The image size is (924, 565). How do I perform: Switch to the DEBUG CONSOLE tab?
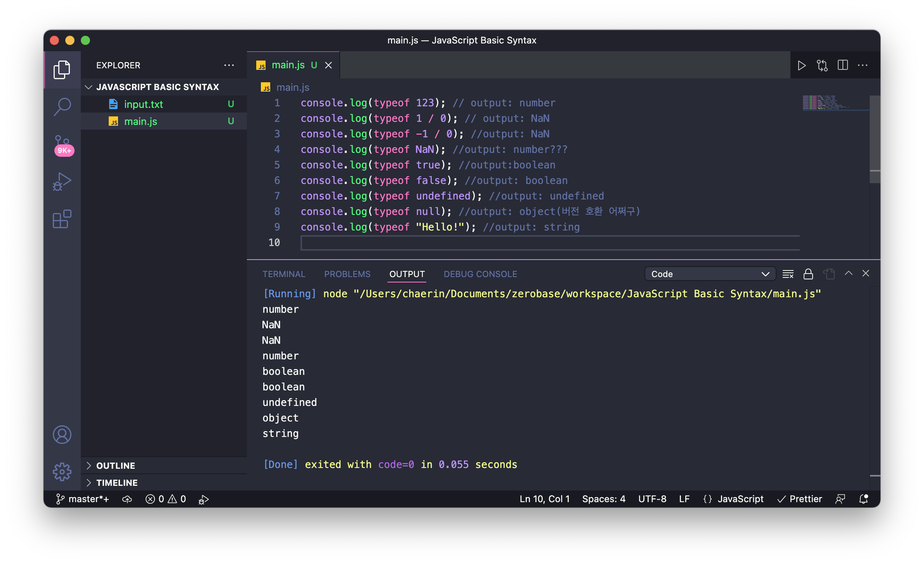(480, 274)
